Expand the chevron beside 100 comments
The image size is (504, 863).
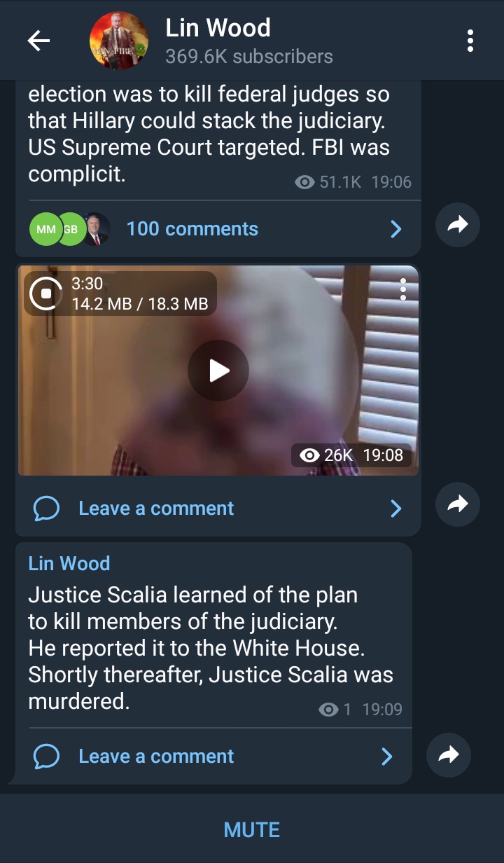[395, 229]
